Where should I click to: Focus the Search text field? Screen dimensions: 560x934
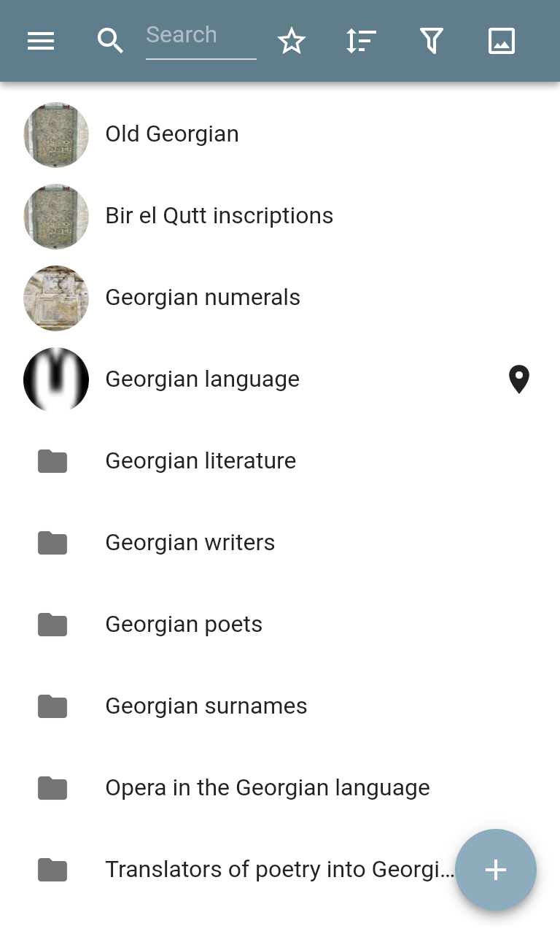pyautogui.click(x=201, y=36)
